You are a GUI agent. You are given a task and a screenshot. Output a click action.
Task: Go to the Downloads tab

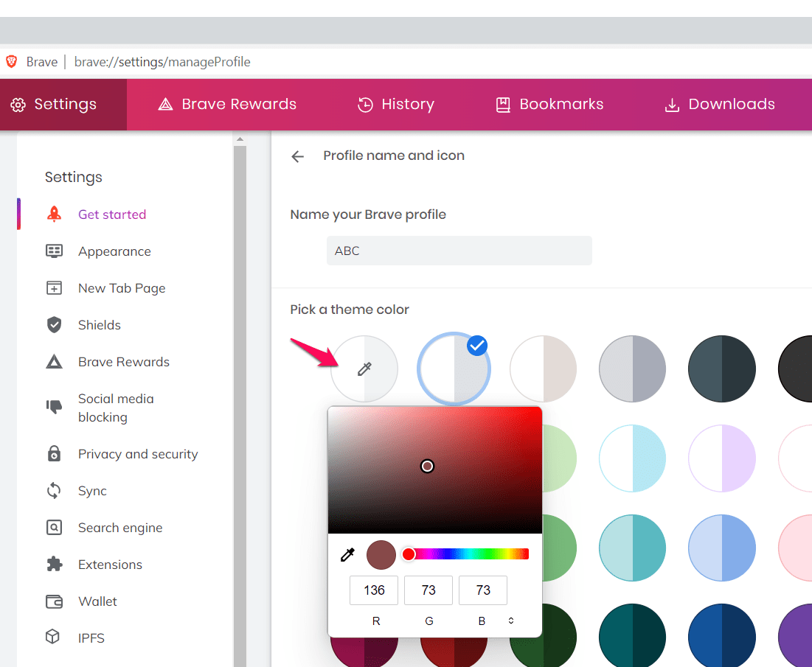click(718, 104)
